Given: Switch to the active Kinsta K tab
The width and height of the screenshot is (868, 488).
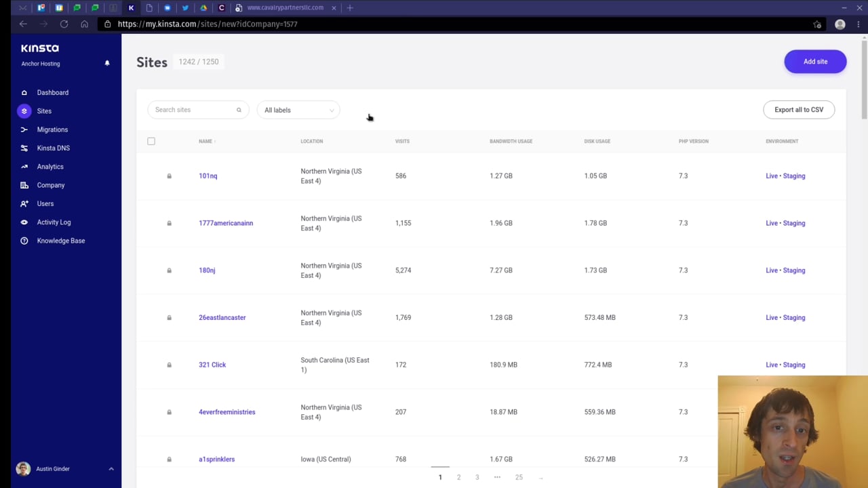Looking at the screenshot, I should [x=131, y=8].
